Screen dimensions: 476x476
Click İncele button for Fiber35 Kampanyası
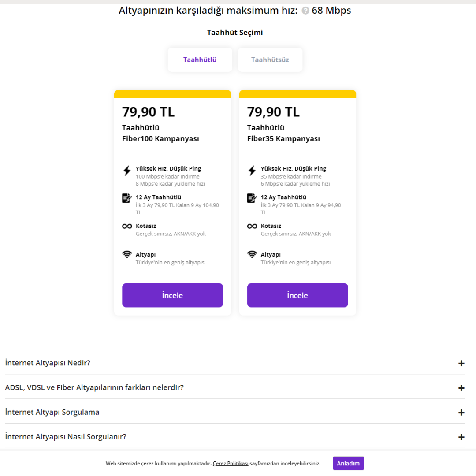[x=297, y=295]
